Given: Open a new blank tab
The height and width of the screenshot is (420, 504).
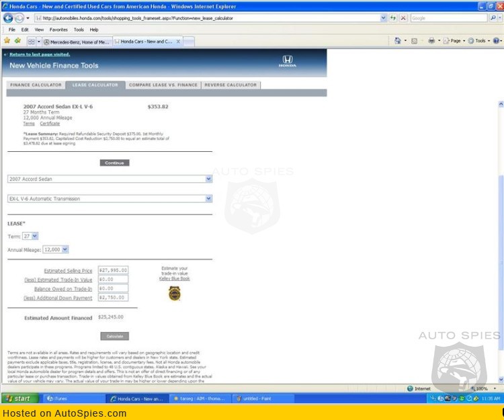Looking at the screenshot, I should tap(189, 42).
